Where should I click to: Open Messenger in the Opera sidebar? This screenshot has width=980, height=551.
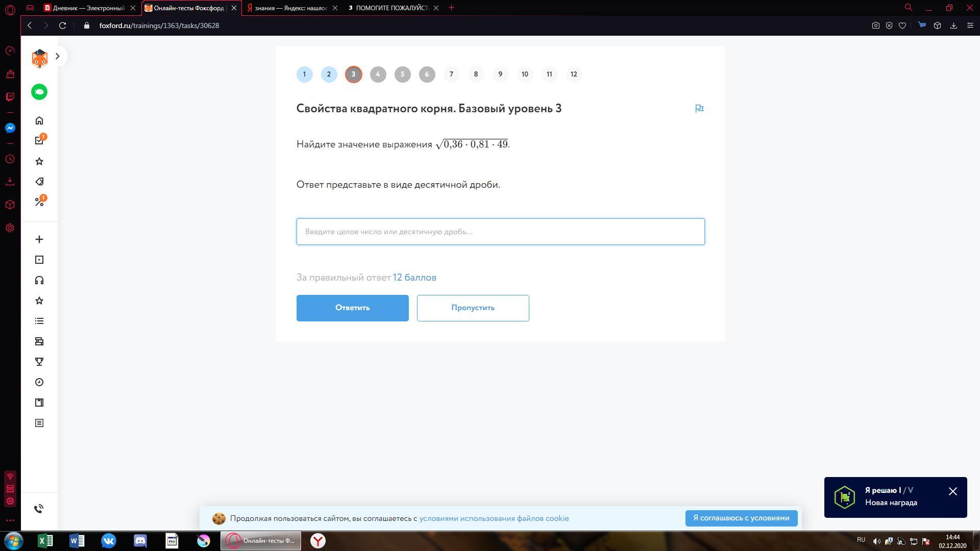[10, 128]
